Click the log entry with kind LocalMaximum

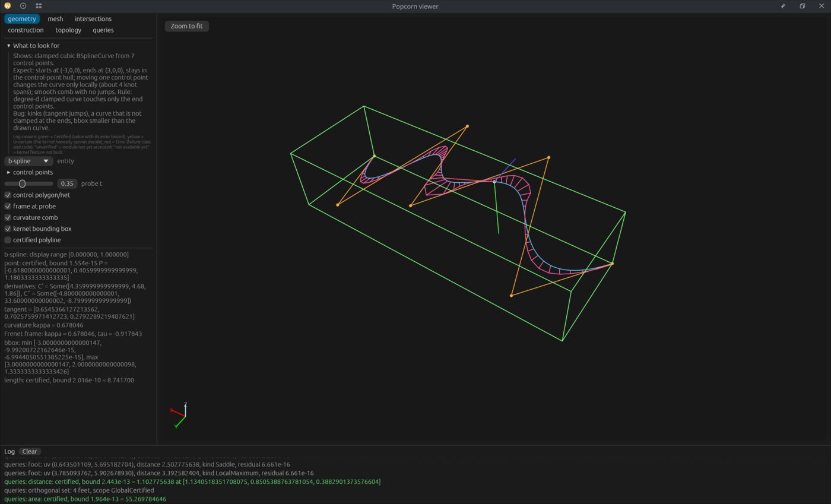[x=159, y=473]
